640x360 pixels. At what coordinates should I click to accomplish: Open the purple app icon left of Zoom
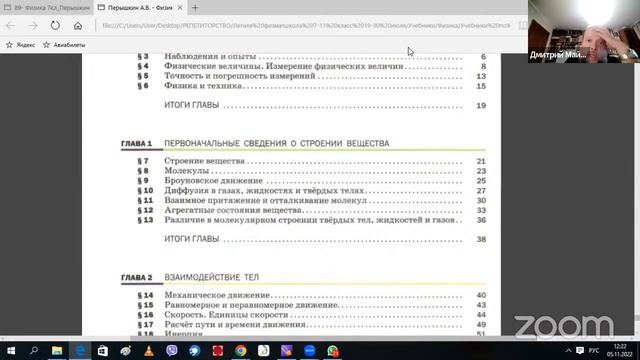(x=287, y=351)
